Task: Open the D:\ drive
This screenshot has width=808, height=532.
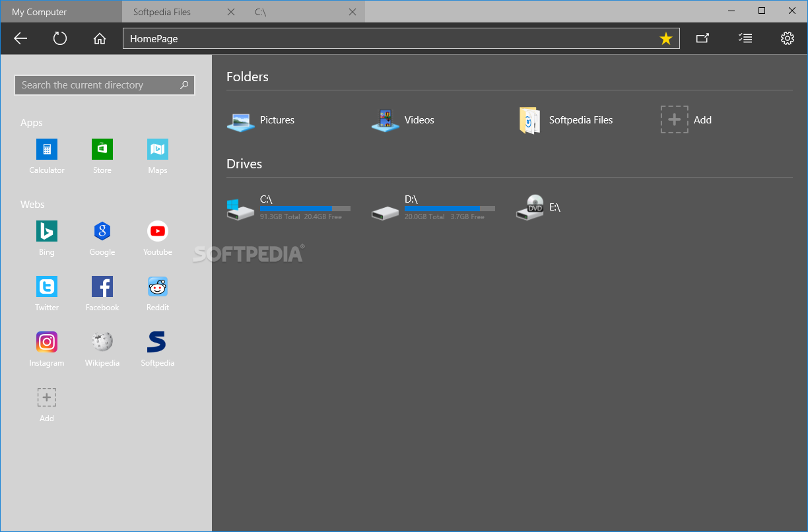Action: [x=433, y=207]
